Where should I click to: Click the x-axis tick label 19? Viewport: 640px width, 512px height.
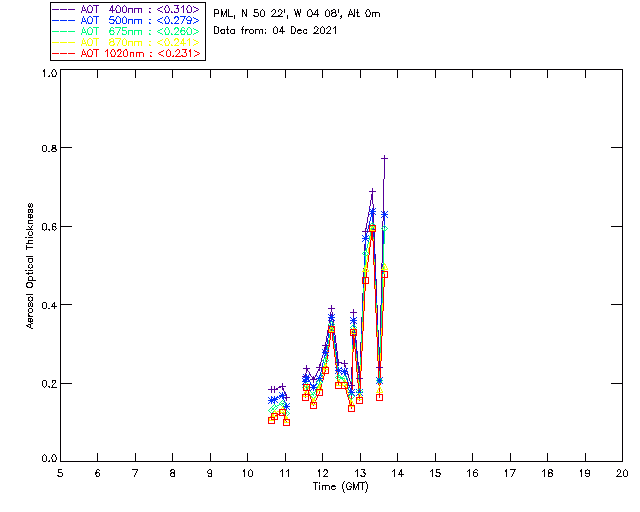(585, 473)
